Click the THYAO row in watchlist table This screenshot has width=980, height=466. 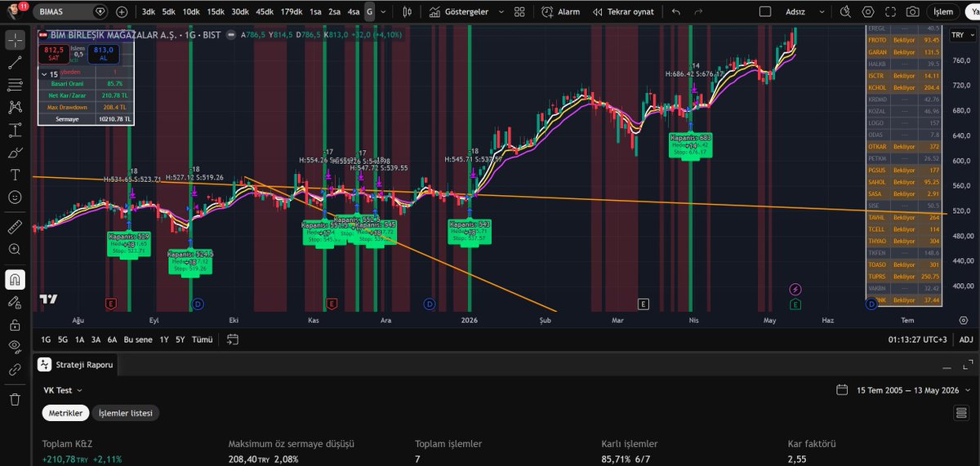tap(903, 241)
